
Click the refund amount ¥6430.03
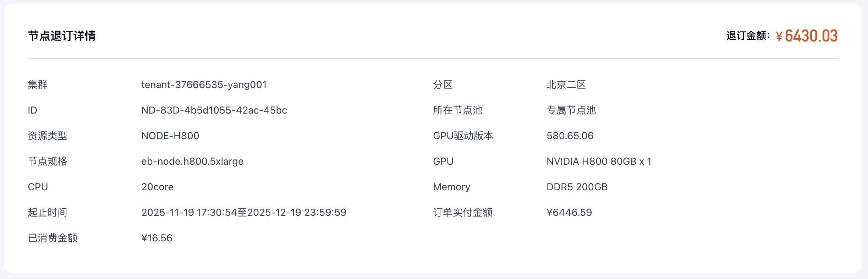(807, 36)
